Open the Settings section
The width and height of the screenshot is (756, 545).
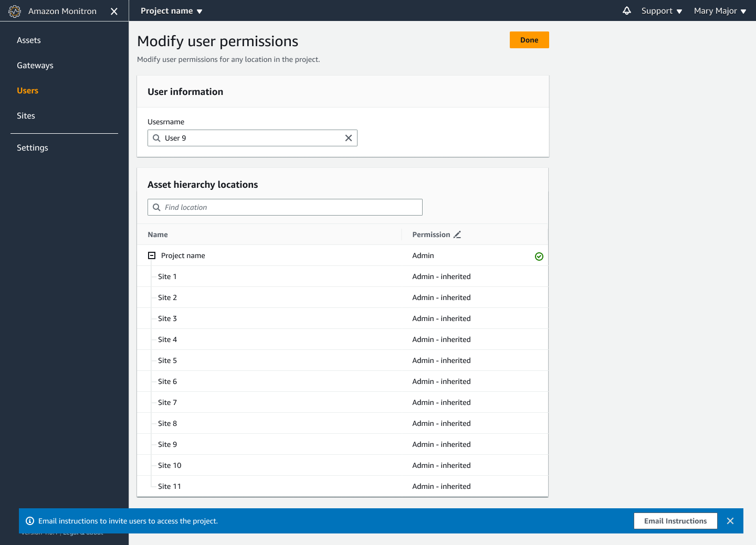click(x=32, y=147)
